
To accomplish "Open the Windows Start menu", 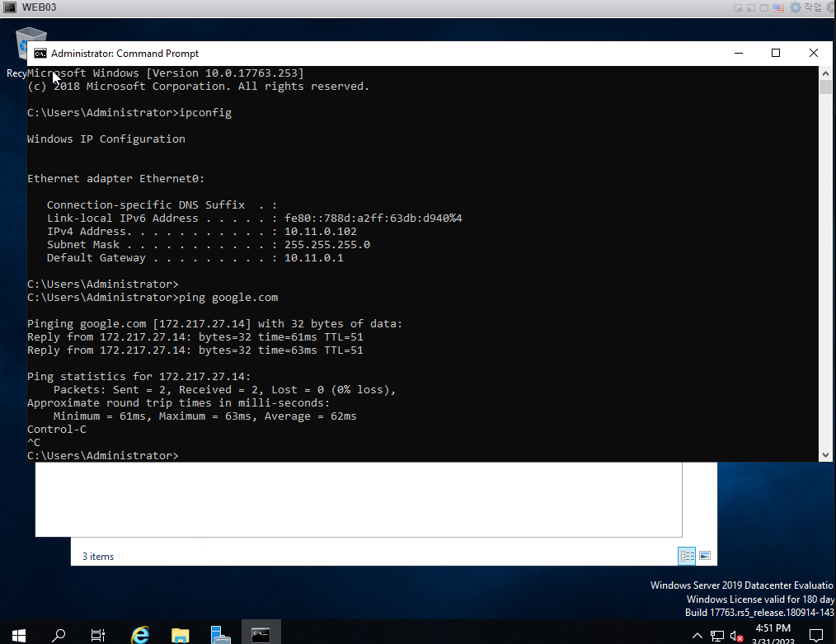I will tap(19, 634).
